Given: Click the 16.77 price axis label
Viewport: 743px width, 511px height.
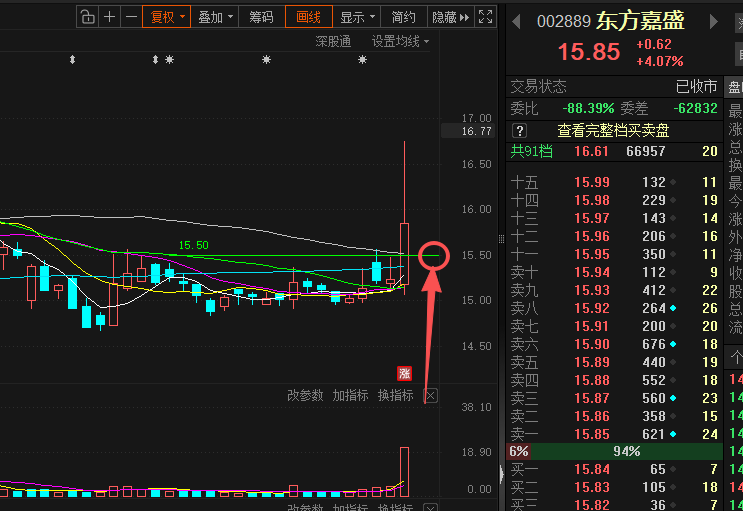Looking at the screenshot, I should (x=468, y=131).
